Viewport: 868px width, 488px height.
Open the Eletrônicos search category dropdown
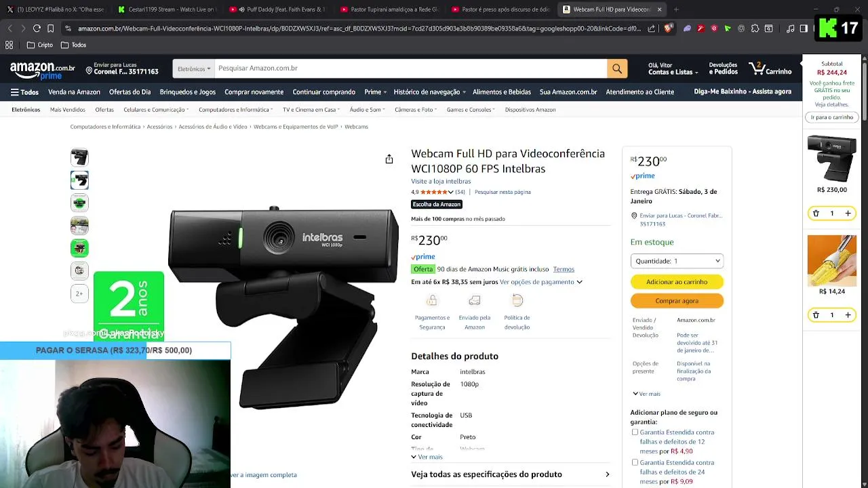194,68
